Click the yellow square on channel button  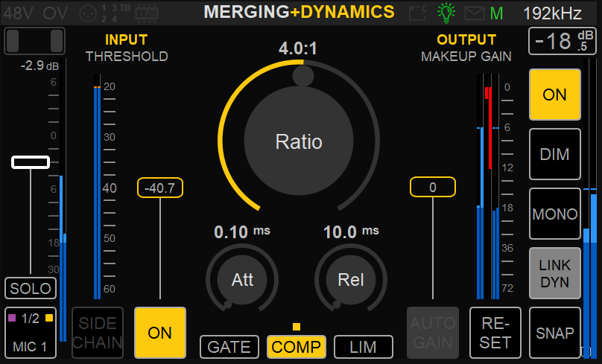(49, 318)
